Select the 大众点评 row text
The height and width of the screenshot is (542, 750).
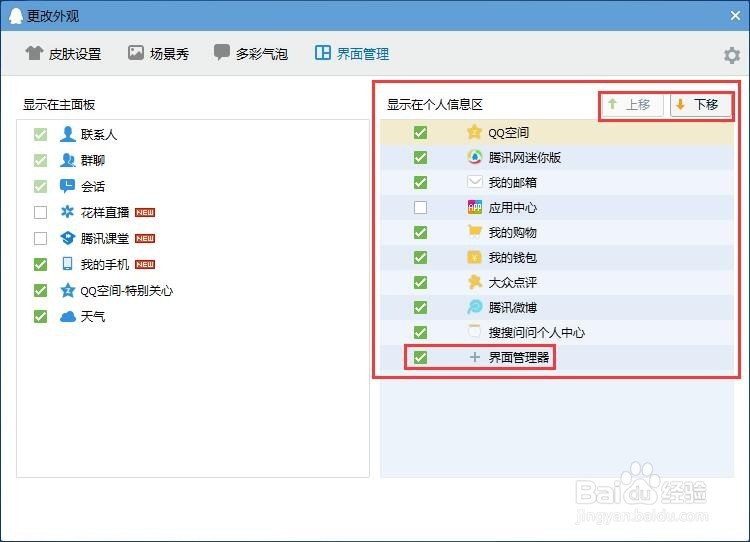(513, 282)
